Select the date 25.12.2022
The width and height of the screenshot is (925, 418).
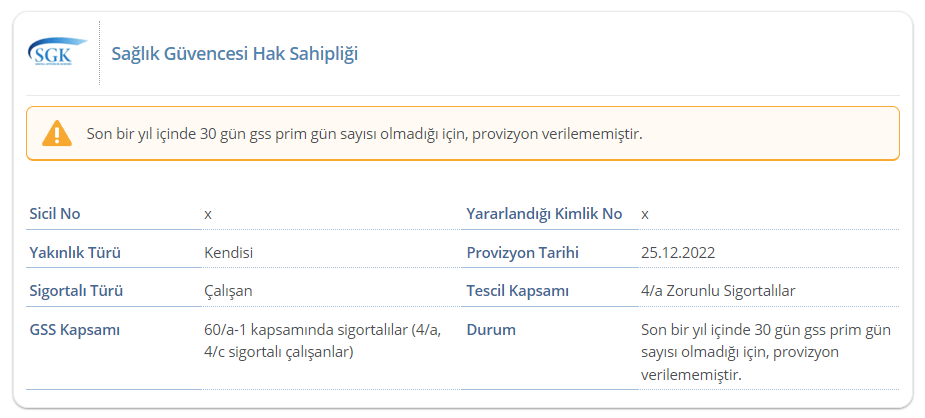(678, 253)
